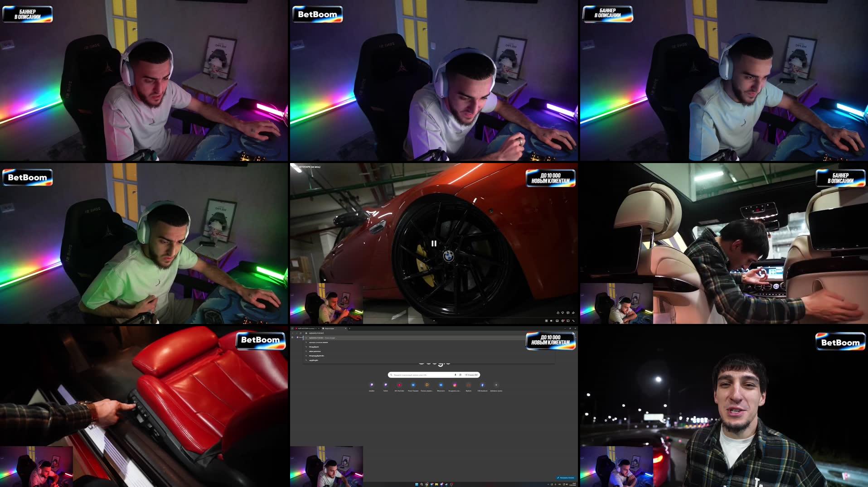The image size is (868, 487).
Task: Toggle theater mode in the YouTube player
Action: pos(568,321)
